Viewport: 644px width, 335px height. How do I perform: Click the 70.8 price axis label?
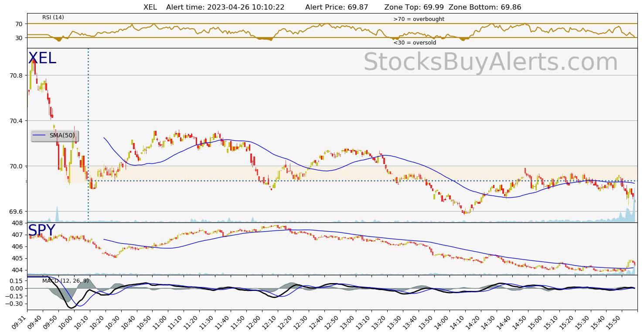[16, 75]
